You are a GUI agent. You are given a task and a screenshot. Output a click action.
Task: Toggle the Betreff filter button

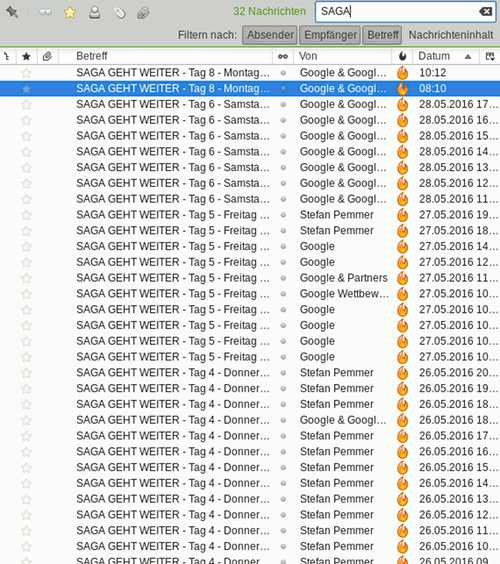(x=382, y=35)
